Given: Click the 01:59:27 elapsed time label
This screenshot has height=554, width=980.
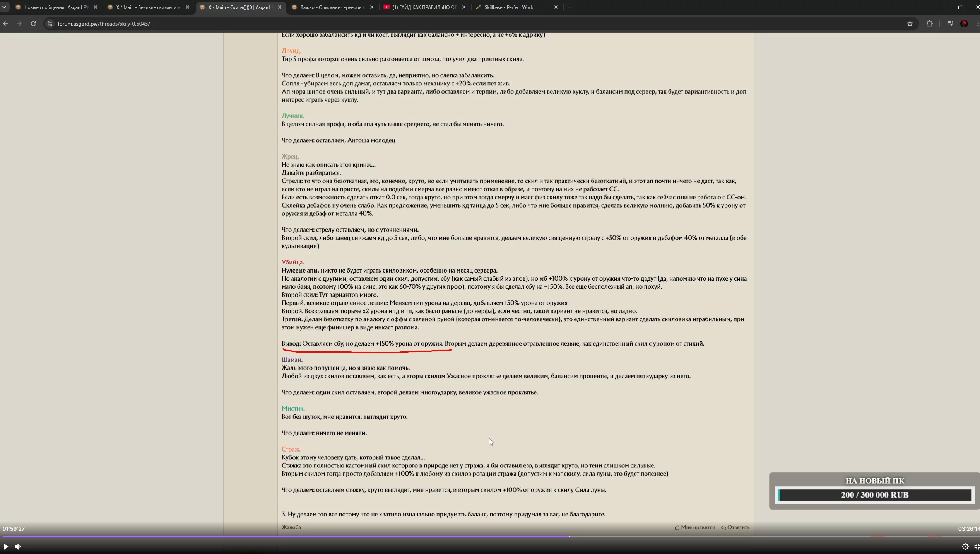Looking at the screenshot, I should 14,528.
